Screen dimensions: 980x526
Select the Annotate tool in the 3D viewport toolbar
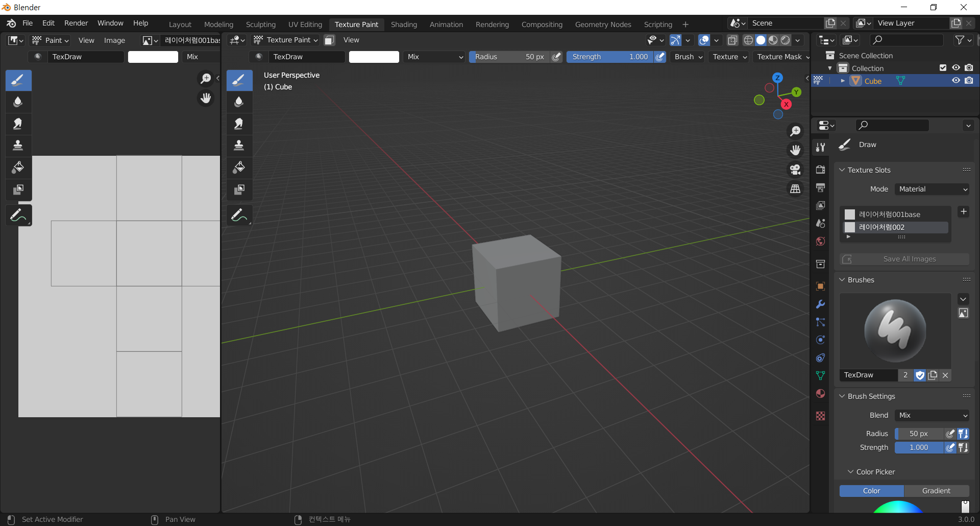point(239,216)
